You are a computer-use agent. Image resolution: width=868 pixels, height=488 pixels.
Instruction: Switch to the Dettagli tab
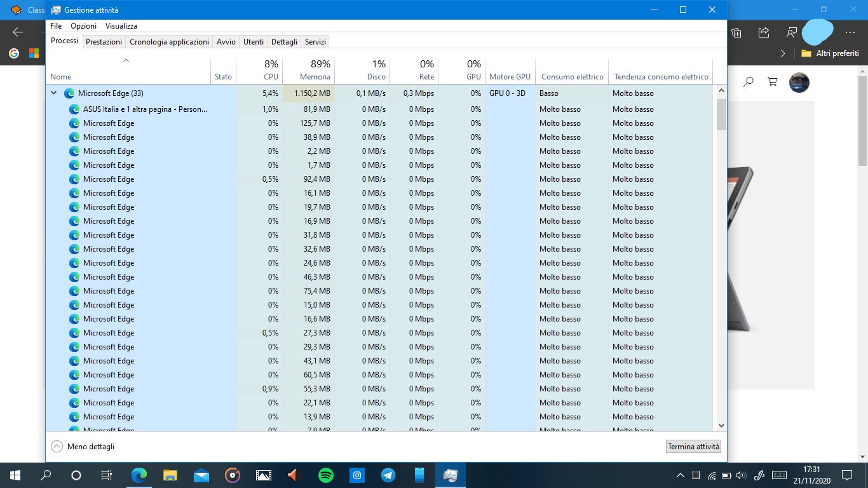pyautogui.click(x=284, y=42)
